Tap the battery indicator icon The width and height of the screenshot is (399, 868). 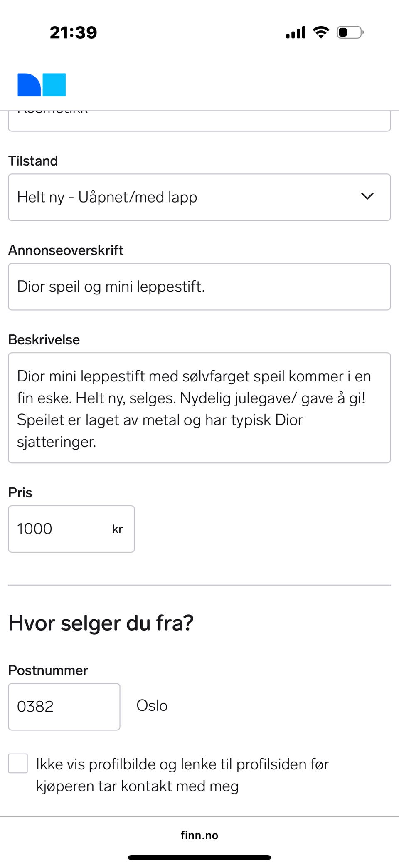click(x=350, y=32)
